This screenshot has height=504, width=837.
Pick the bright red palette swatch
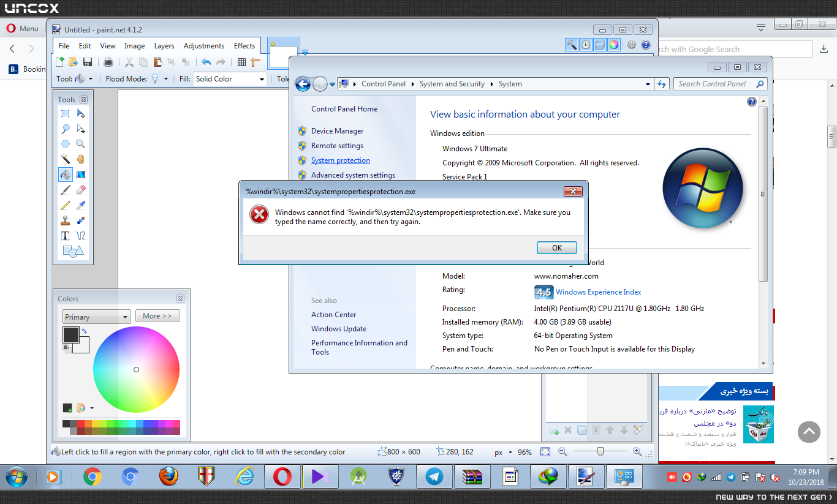pos(81,424)
